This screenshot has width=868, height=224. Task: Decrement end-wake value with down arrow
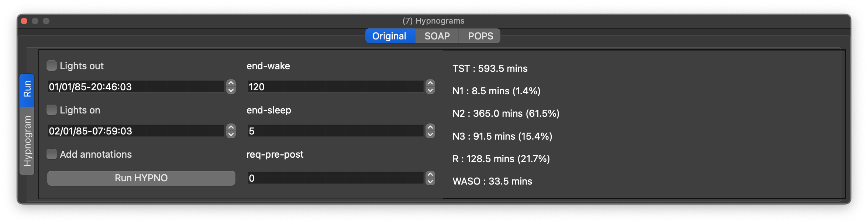tap(430, 90)
